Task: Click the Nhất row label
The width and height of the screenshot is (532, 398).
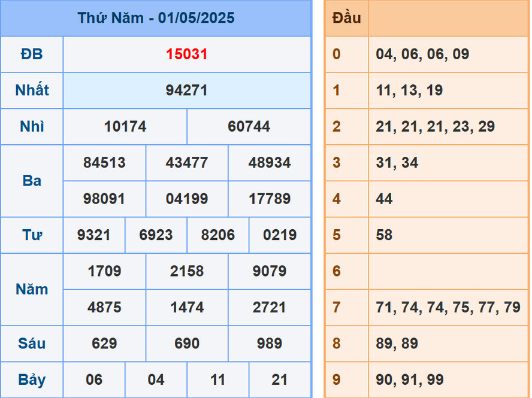Action: pyautogui.click(x=32, y=90)
